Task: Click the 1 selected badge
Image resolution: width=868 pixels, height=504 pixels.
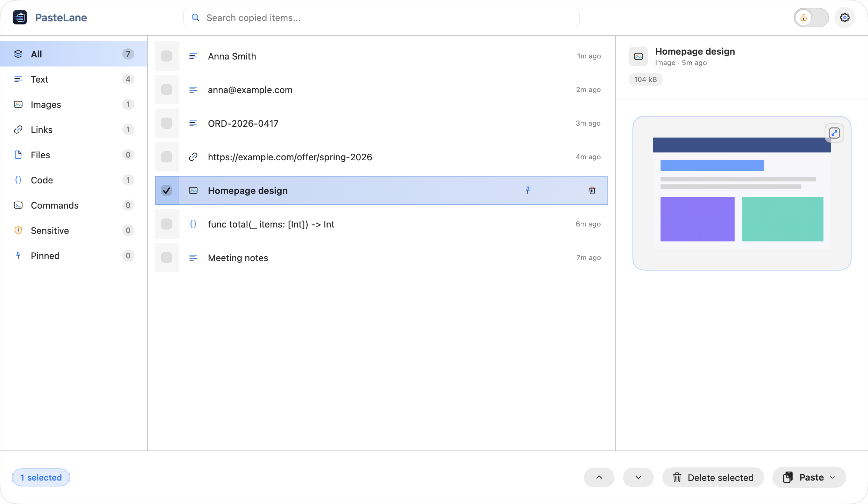Action: (x=41, y=477)
